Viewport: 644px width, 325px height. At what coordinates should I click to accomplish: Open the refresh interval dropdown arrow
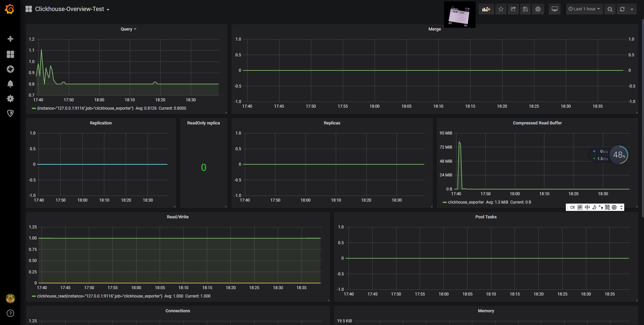coord(632,9)
